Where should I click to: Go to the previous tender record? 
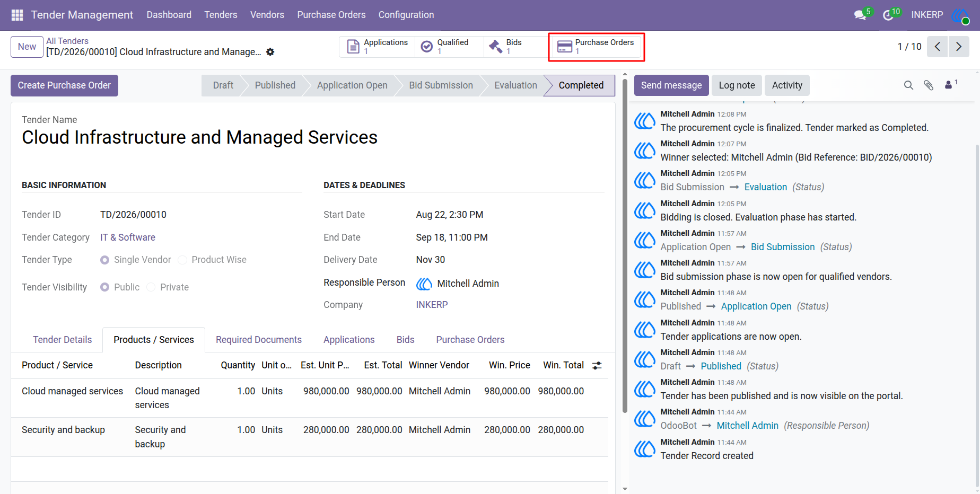[938, 47]
